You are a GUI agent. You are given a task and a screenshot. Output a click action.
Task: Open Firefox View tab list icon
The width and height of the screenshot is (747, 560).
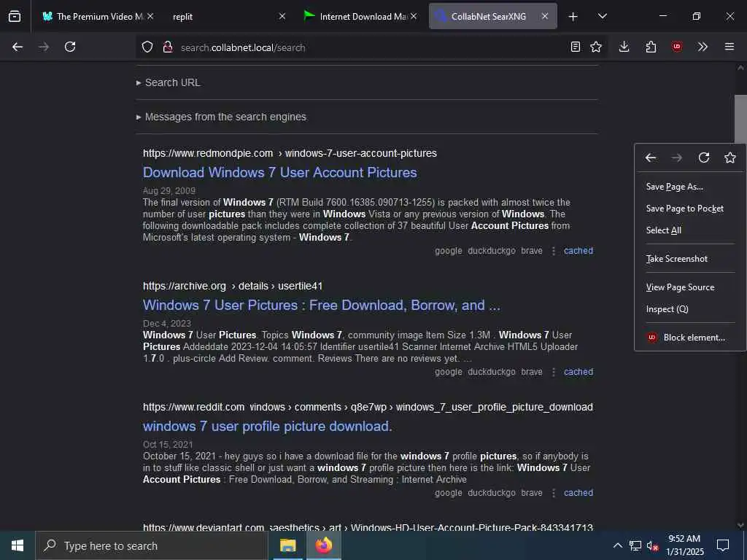(15, 16)
